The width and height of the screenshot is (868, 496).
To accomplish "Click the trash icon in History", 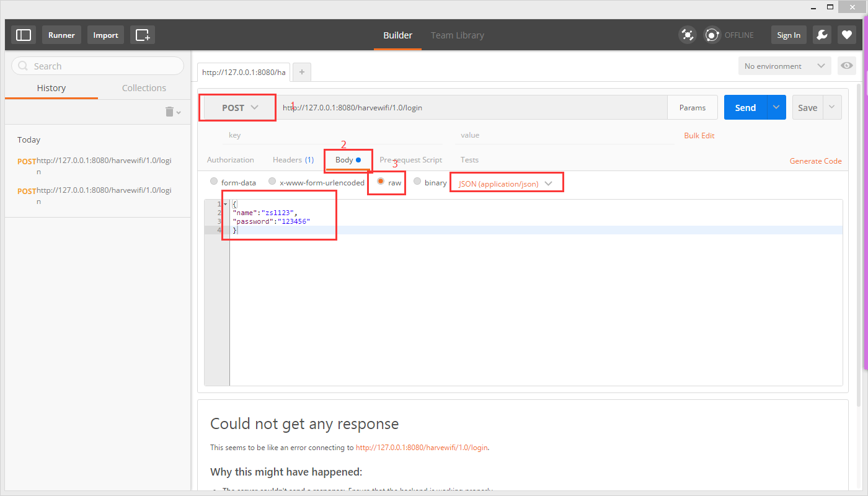I will 170,112.
